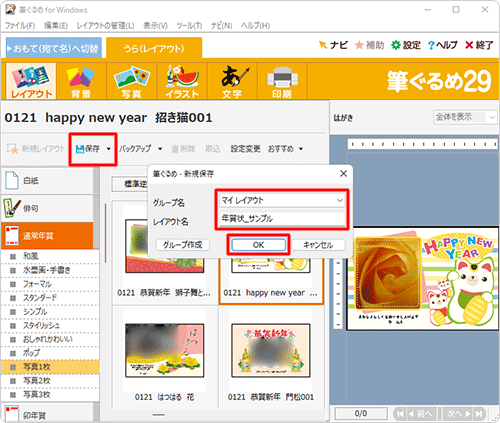Click the 補助 star icon
Screen dimensions: 500x423
point(369,45)
